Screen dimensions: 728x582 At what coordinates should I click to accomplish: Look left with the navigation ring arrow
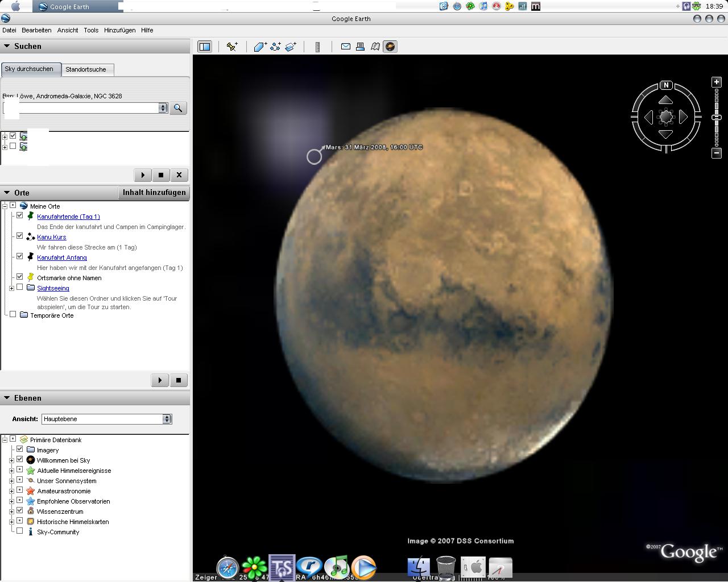tap(648, 117)
